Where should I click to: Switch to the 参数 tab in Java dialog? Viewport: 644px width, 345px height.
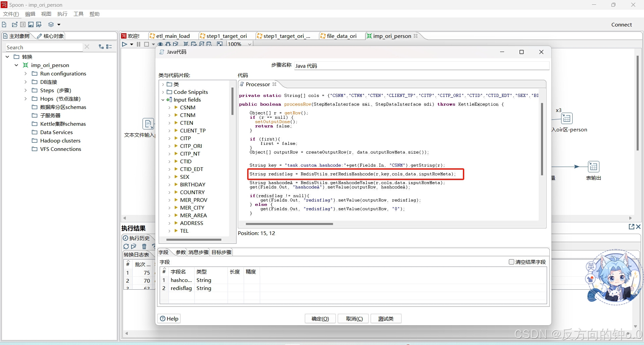(x=180, y=252)
